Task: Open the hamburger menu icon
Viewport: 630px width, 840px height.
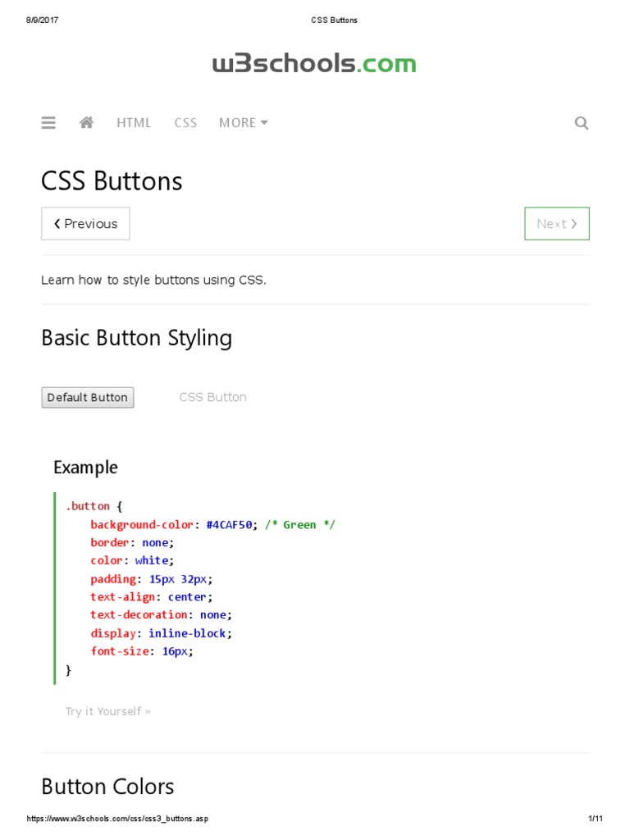Action: 48,123
